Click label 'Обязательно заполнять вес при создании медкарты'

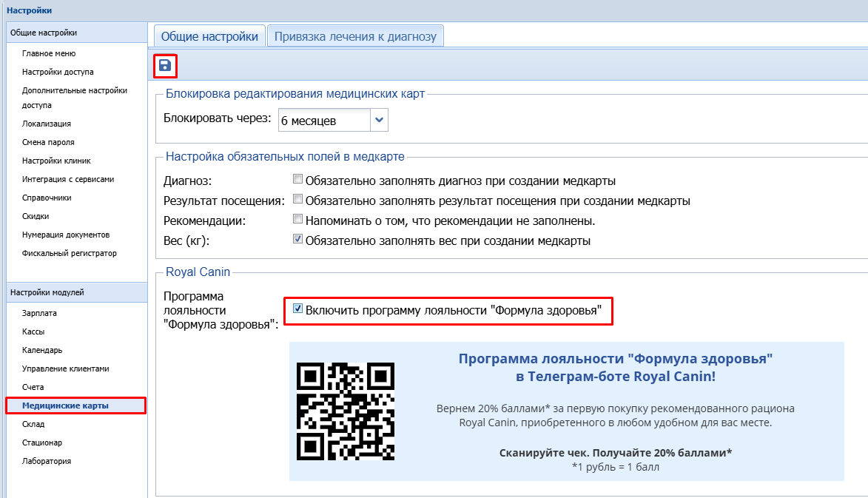coord(448,240)
